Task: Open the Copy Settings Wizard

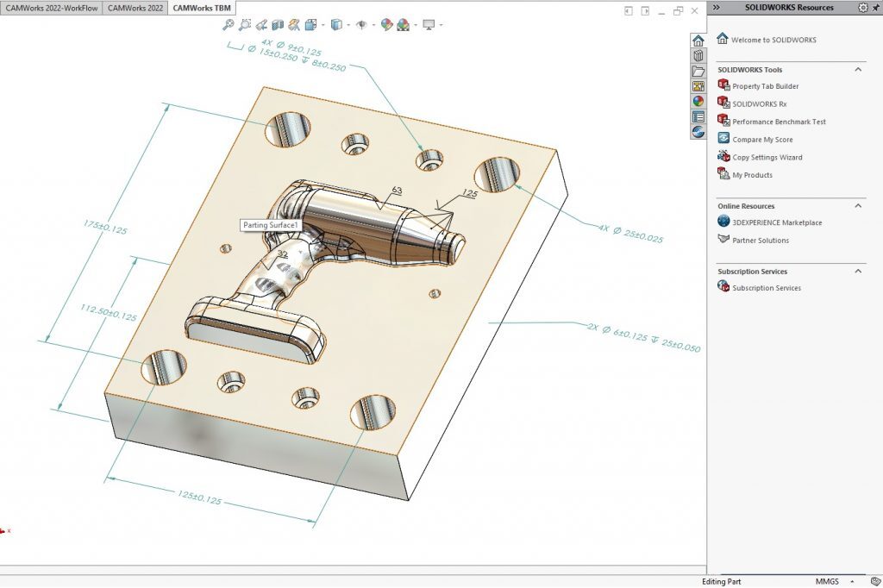Action: point(767,157)
